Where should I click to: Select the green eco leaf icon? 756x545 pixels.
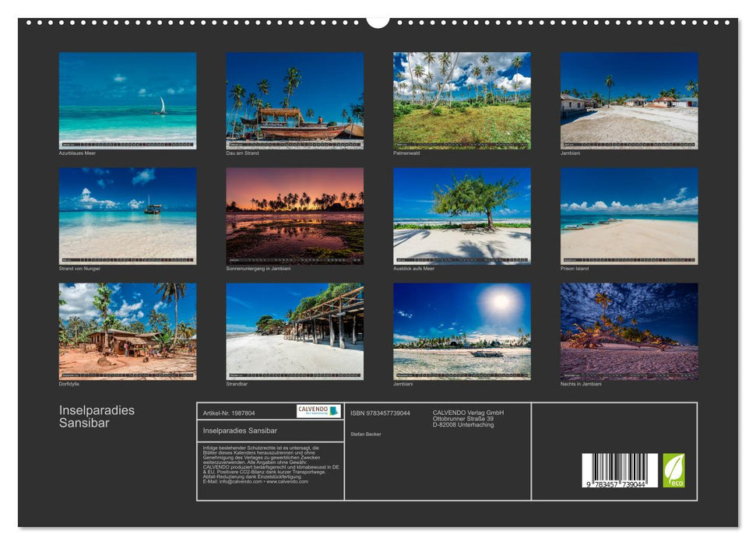[674, 469]
